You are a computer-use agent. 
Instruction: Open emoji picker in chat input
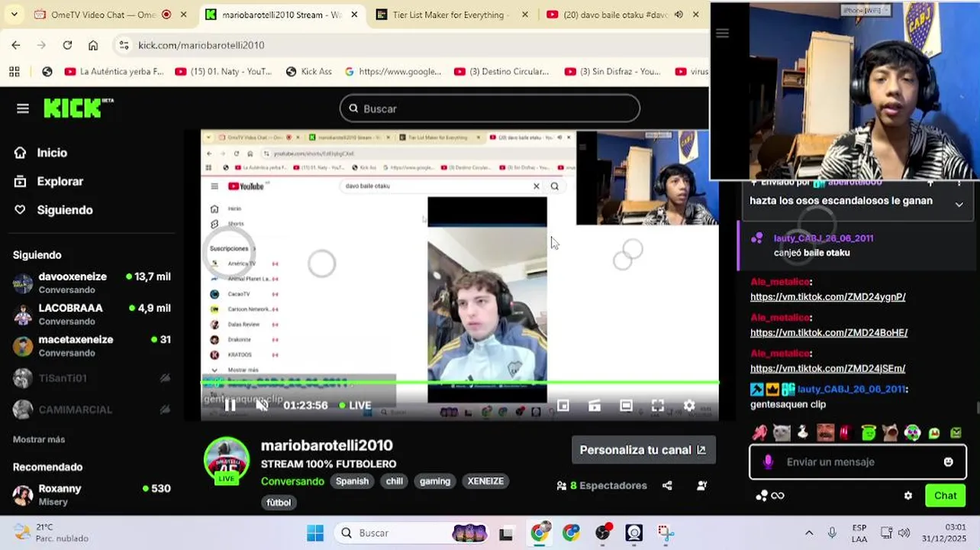click(949, 462)
